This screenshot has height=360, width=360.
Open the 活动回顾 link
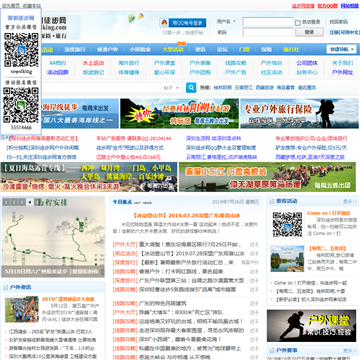58,72
